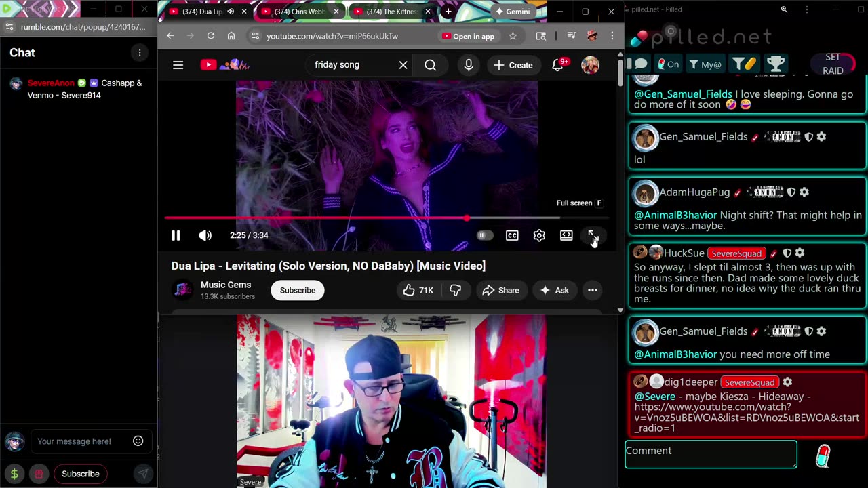Open the YouTube hamburger guide menu
The height and width of the screenshot is (488, 868).
178,65
